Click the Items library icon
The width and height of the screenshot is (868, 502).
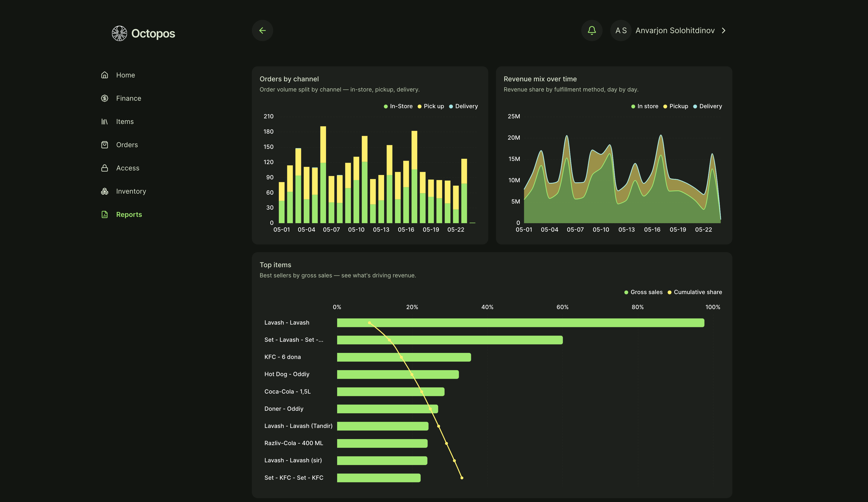[105, 122]
